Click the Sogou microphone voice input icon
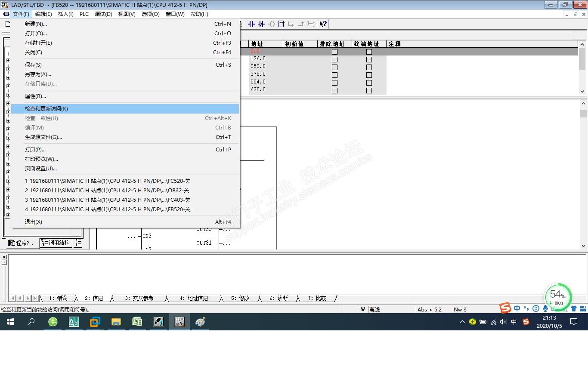Screen dimensions: 588x382 [545, 308]
